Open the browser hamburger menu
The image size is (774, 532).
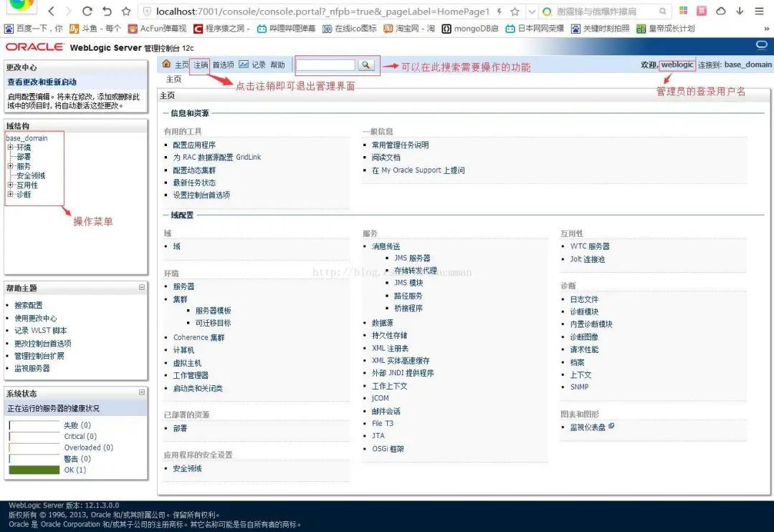click(759, 11)
